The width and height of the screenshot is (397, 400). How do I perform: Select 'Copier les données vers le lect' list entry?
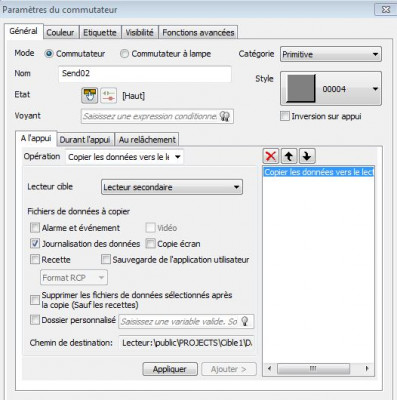319,172
